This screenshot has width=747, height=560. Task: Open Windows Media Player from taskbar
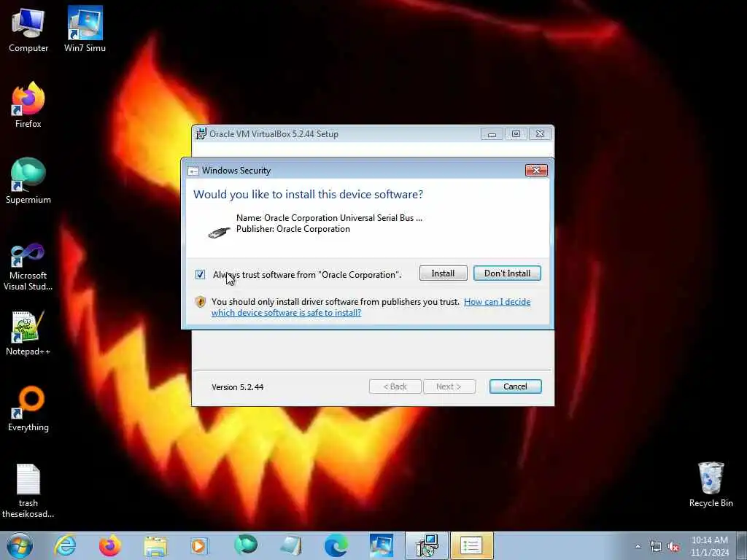(x=199, y=545)
